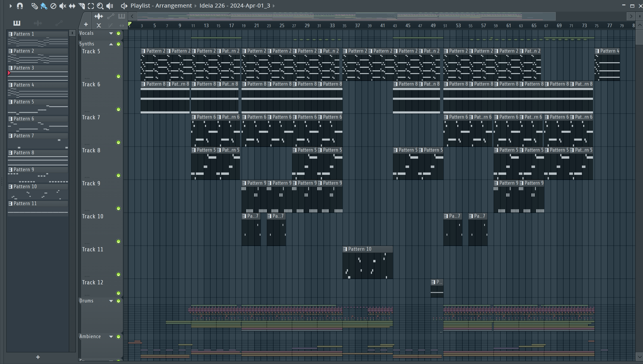Click the X icon under clip focus
The image size is (643, 364).
coord(99,25)
